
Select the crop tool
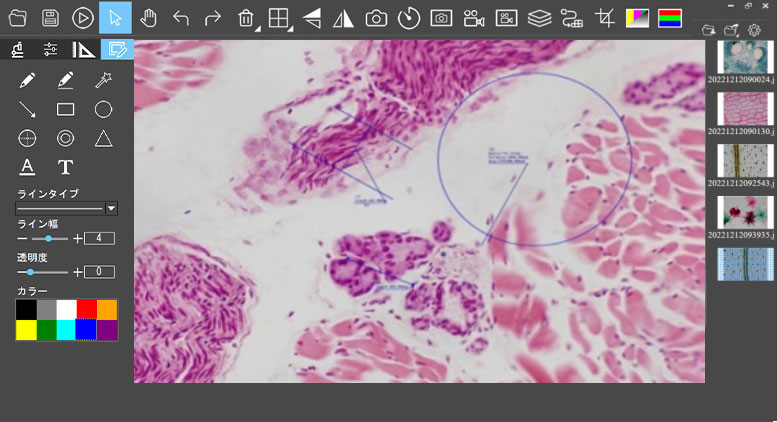pos(605,18)
